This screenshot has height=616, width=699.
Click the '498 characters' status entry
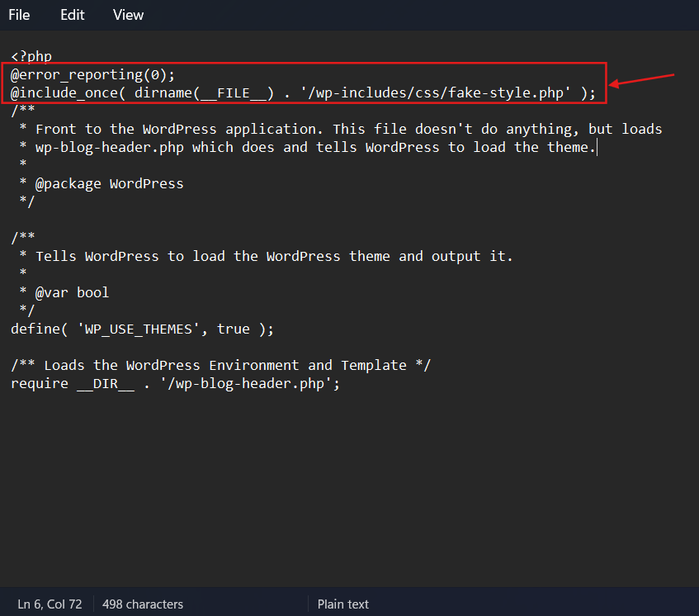click(143, 604)
